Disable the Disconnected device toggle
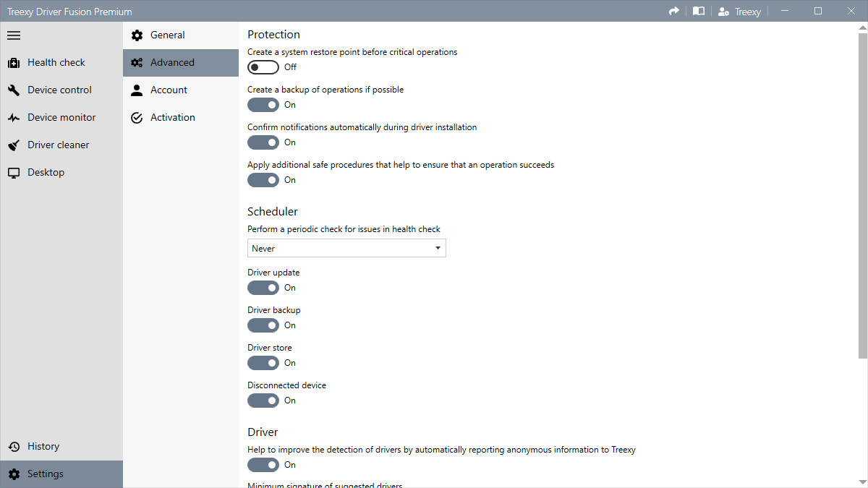Image resolution: width=868 pixels, height=488 pixels. point(263,401)
